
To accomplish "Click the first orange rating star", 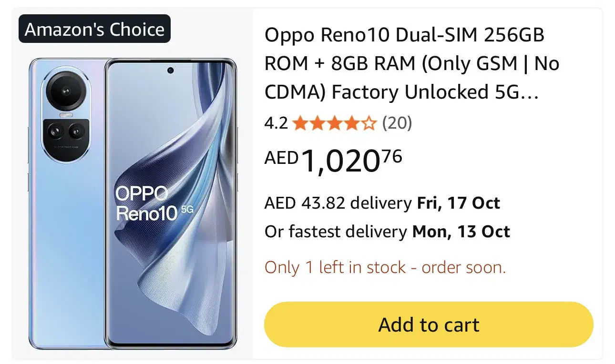I will click(x=299, y=124).
